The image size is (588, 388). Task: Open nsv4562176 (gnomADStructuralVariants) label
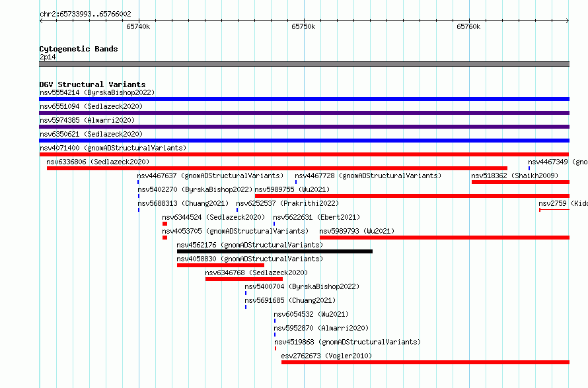pyautogui.click(x=250, y=245)
